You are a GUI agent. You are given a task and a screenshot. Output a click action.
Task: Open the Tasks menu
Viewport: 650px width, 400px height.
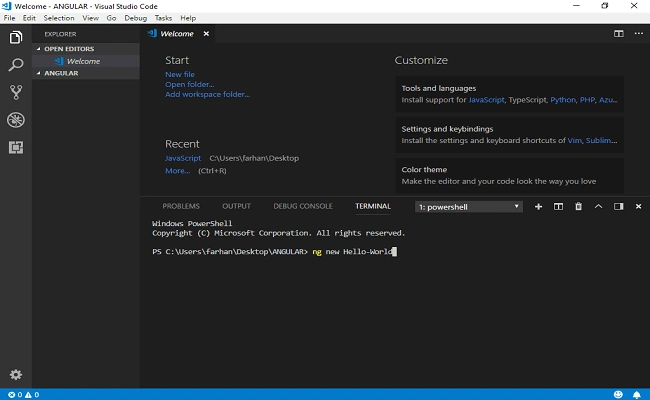(163, 18)
